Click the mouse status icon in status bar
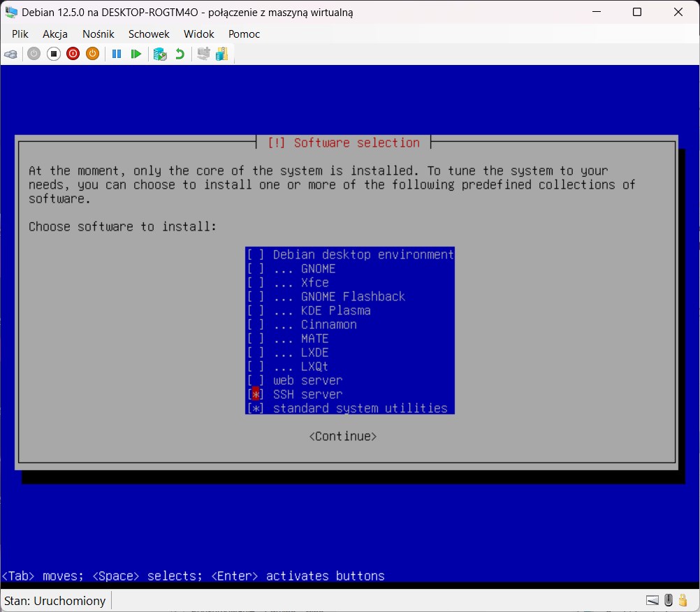This screenshot has width=700, height=612. pyautogui.click(x=669, y=600)
